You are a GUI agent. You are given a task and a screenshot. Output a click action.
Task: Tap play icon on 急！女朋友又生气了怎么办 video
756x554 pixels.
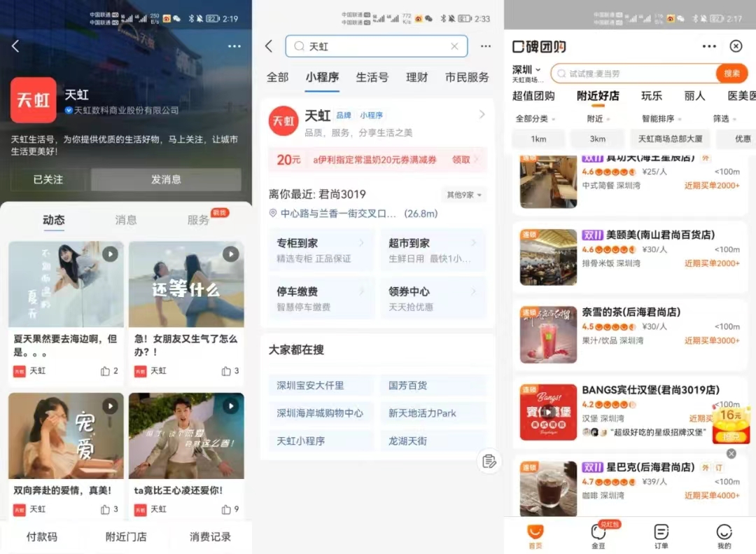[x=230, y=254]
